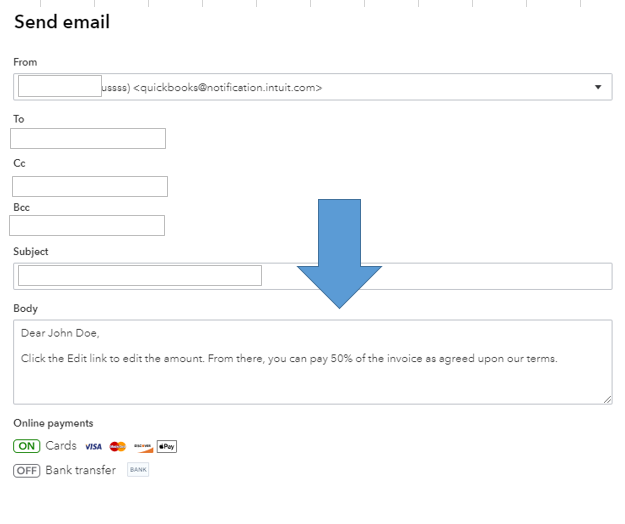Click the Visa card icon
Viewport: 625px width, 524px height.
coord(93,447)
